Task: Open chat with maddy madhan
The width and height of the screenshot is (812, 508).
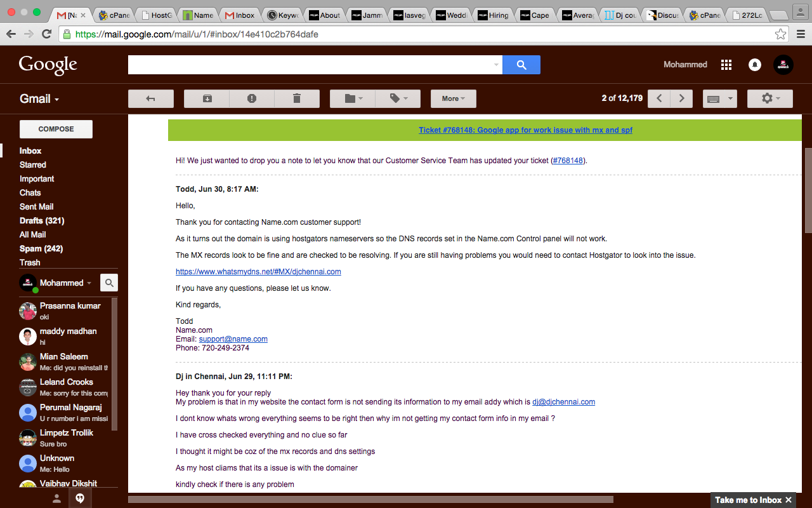Action: tap(63, 336)
